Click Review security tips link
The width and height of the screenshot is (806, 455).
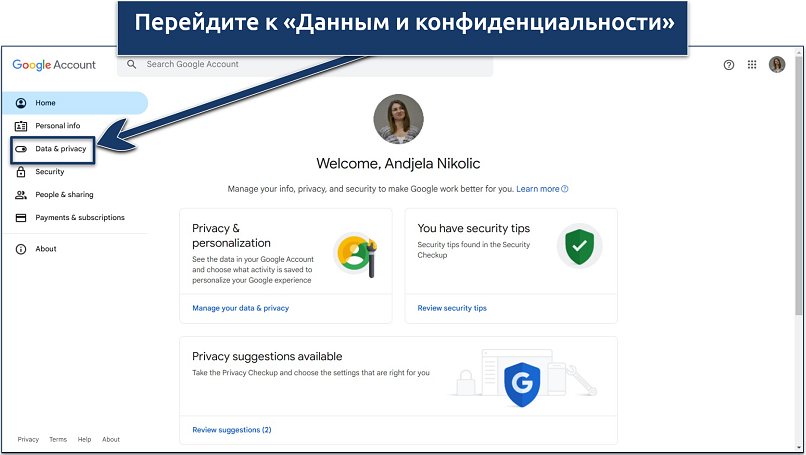[452, 308]
